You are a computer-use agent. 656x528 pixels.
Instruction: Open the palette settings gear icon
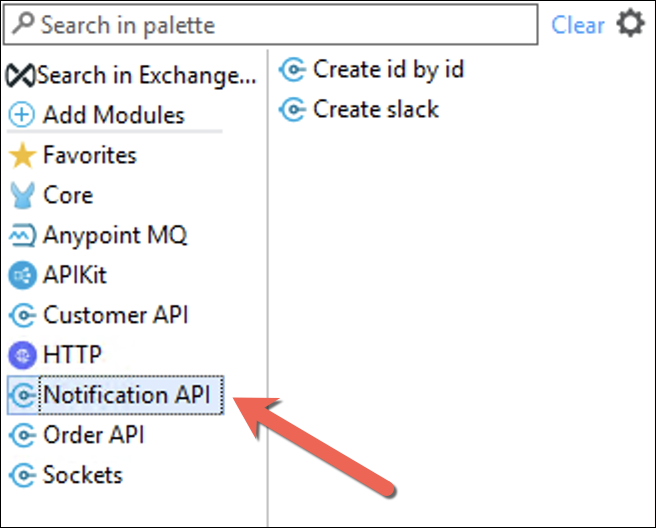point(630,23)
